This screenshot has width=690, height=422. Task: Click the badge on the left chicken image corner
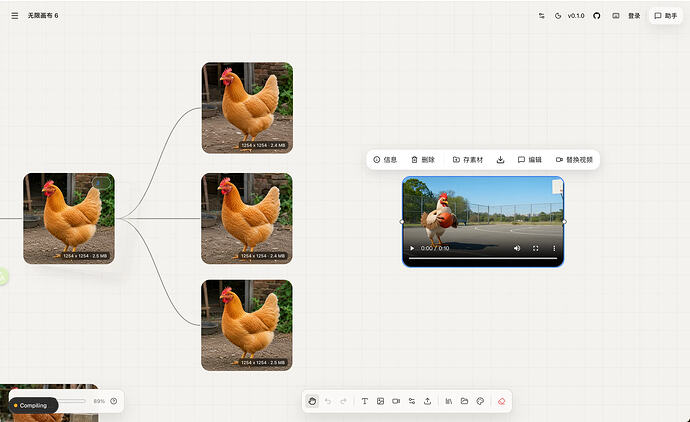[100, 182]
